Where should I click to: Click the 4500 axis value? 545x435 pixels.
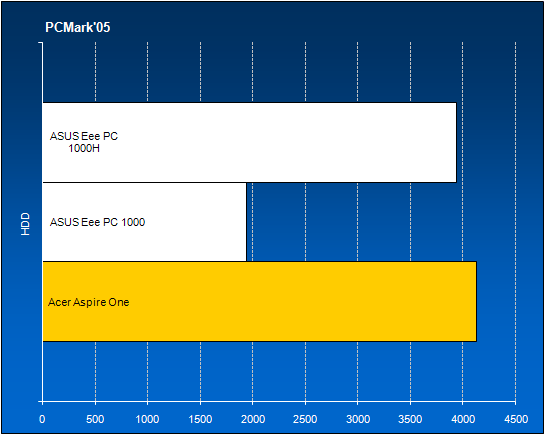coord(516,419)
